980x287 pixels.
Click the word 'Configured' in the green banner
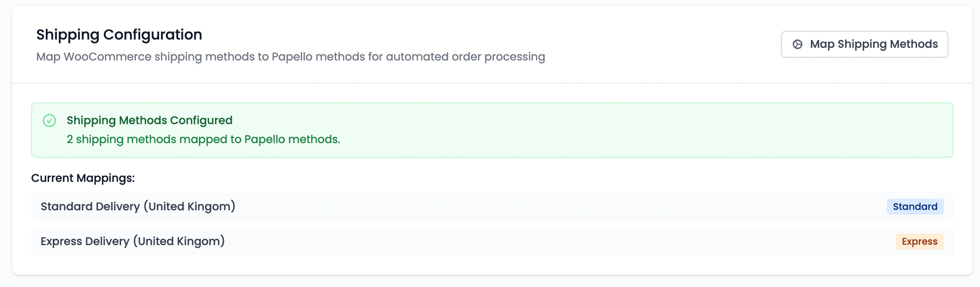[x=201, y=120]
